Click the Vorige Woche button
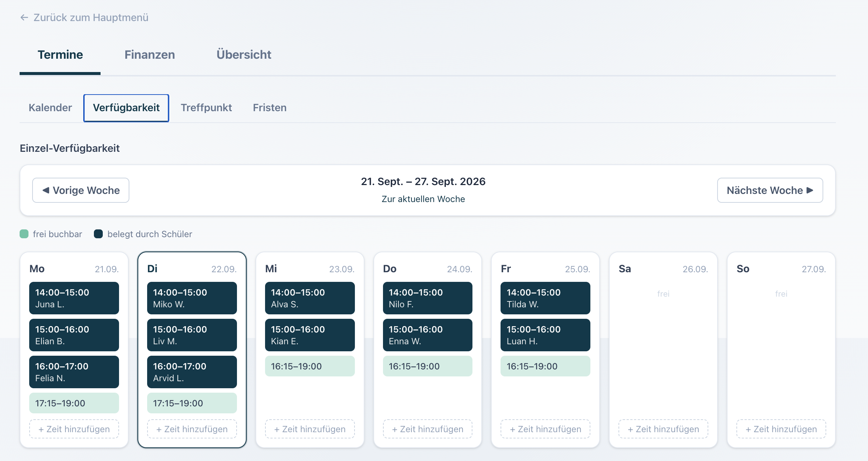Viewport: 868px width, 461px height. (x=81, y=190)
